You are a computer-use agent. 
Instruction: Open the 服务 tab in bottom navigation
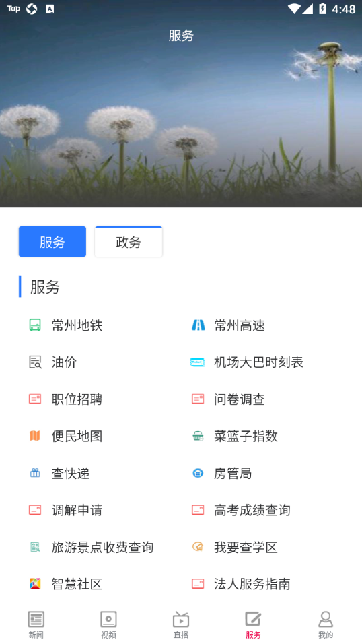coord(253,624)
